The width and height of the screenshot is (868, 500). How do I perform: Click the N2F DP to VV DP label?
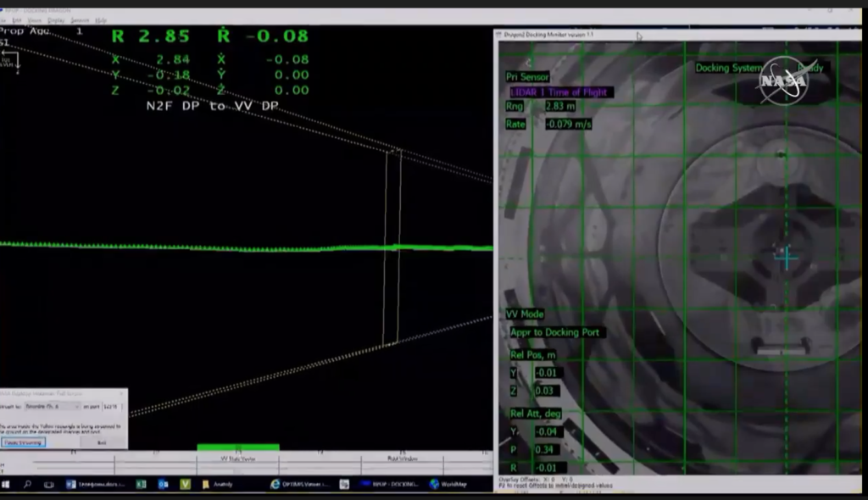click(213, 106)
